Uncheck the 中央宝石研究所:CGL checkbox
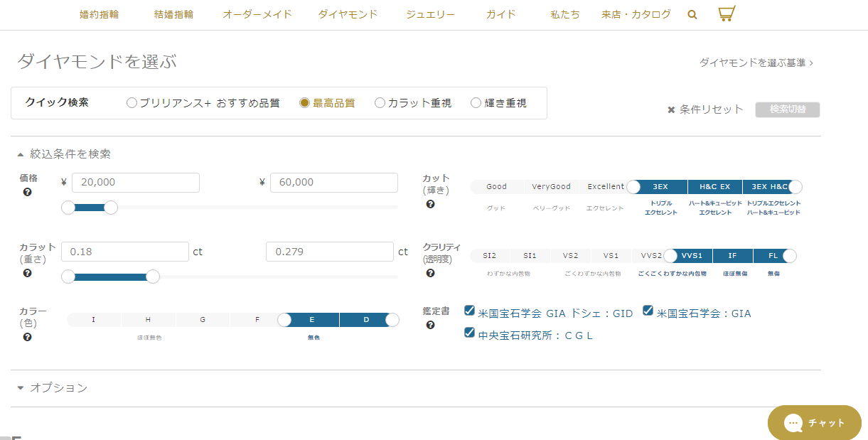Image resolution: width=868 pixels, height=440 pixels. click(469, 333)
